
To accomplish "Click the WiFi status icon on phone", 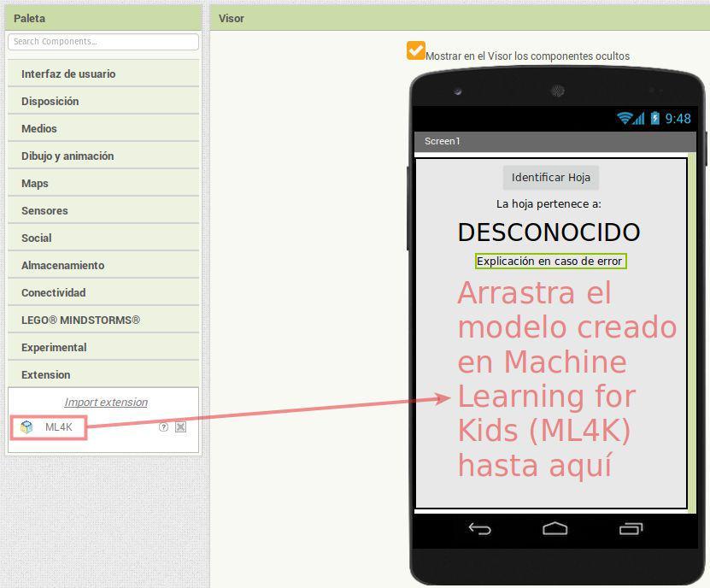I will tap(625, 118).
